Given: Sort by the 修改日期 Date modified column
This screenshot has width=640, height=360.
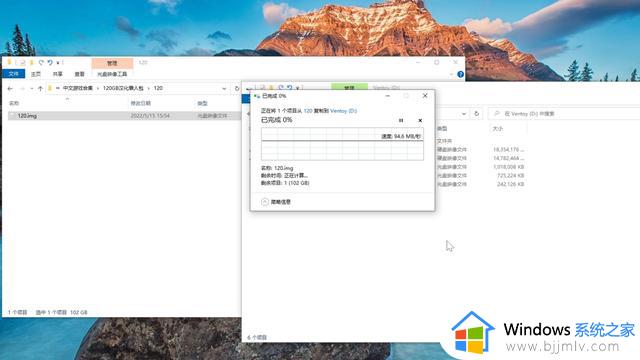Looking at the screenshot, I should tap(141, 103).
